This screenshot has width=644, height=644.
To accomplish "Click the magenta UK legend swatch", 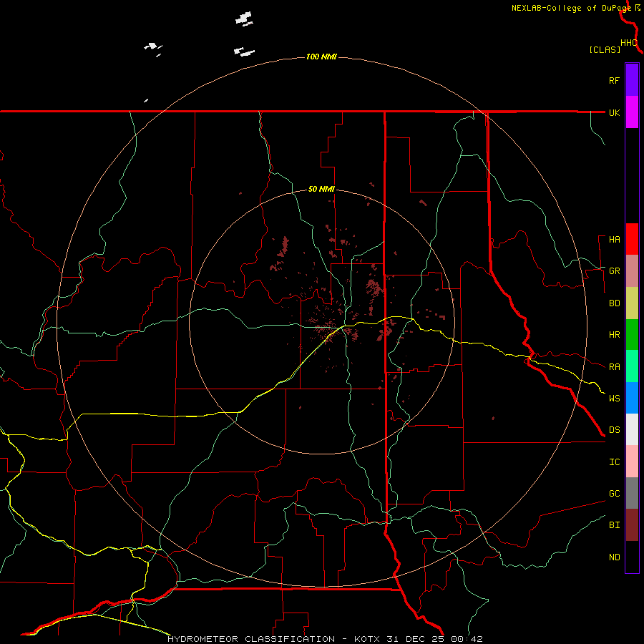I will click(x=632, y=112).
